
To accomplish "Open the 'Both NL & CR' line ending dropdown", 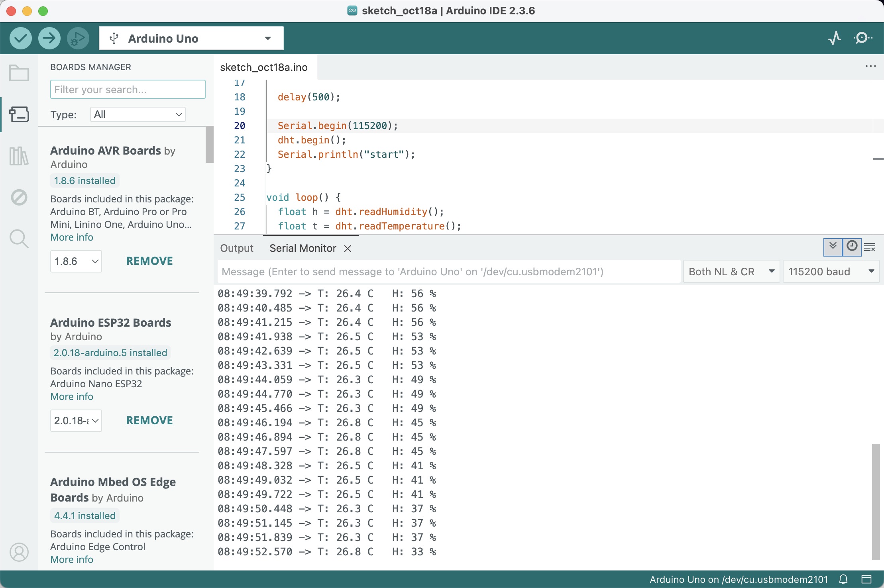I will 731,271.
